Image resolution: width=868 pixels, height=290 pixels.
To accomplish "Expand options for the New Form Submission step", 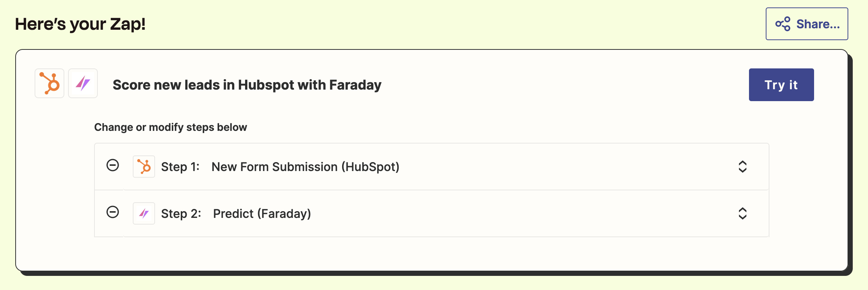I will 742,167.
